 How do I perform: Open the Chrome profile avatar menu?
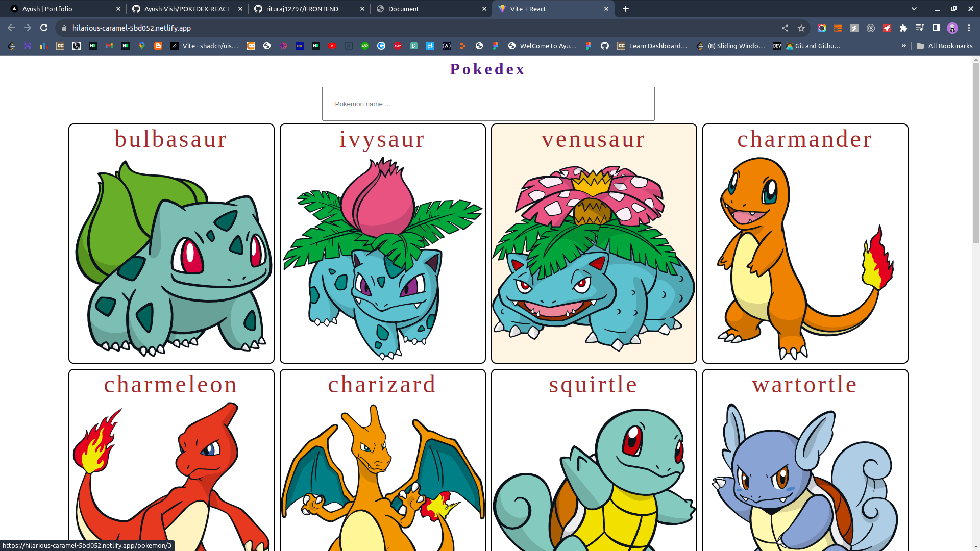pyautogui.click(x=952, y=28)
